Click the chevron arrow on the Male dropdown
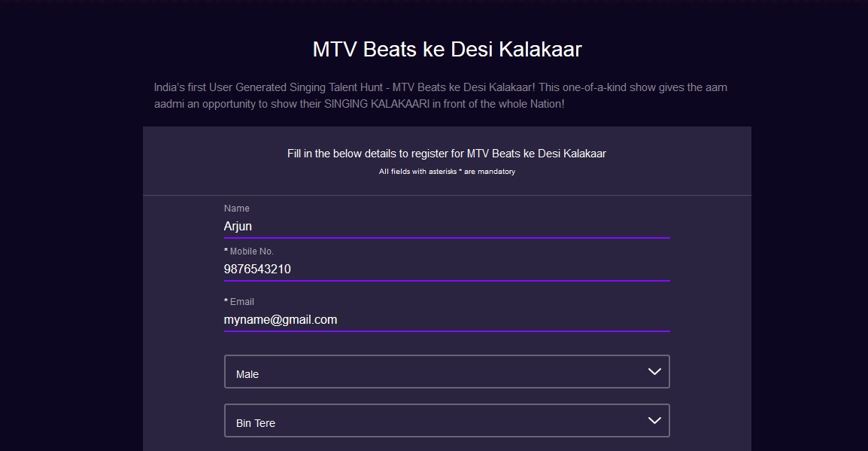Viewport: 868px width, 451px height. [654, 372]
